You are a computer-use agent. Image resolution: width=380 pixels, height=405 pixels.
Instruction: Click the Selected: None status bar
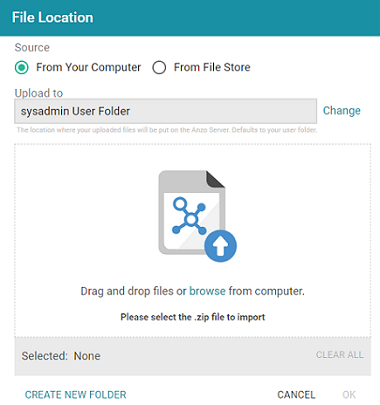pos(192,356)
